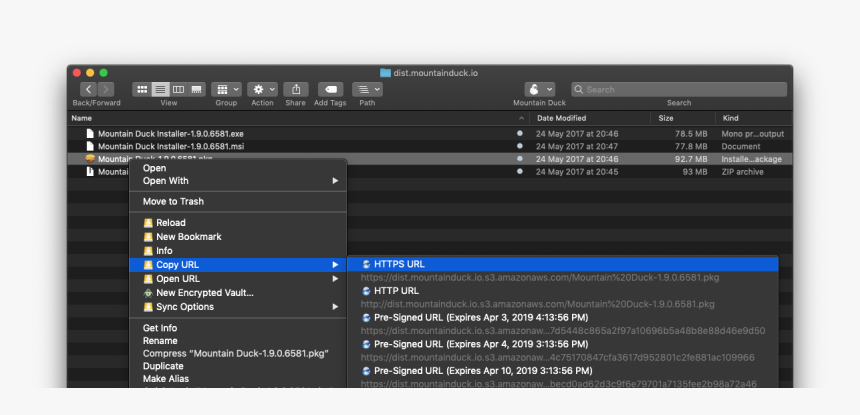The width and height of the screenshot is (860, 415).
Task: Select Copy URL menu item
Action: click(237, 265)
